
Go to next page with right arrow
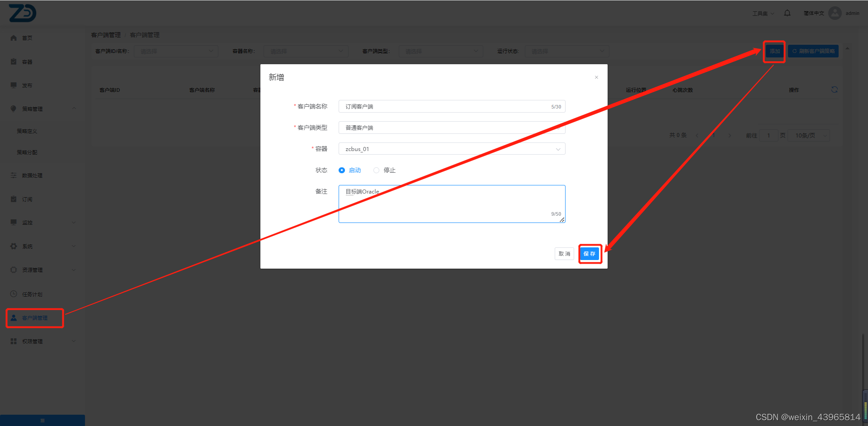pos(730,136)
